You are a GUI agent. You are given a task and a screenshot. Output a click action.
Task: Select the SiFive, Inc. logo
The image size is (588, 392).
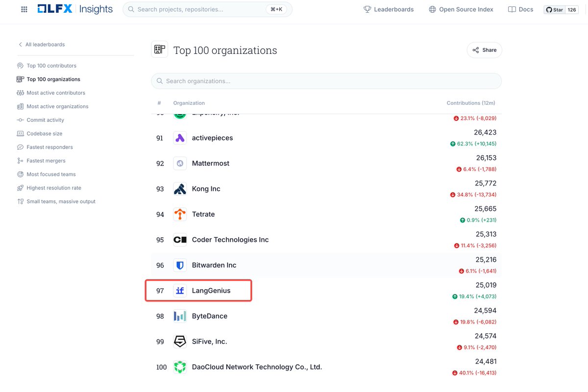pyautogui.click(x=180, y=341)
